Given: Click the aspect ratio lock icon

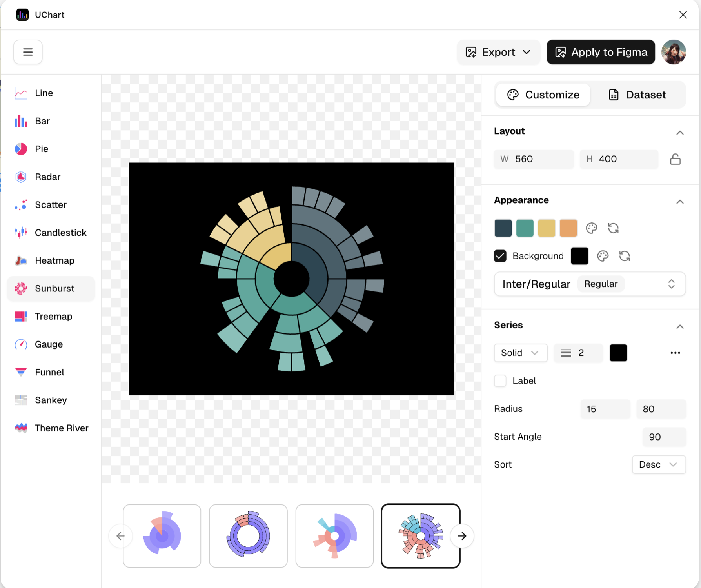Looking at the screenshot, I should [675, 159].
